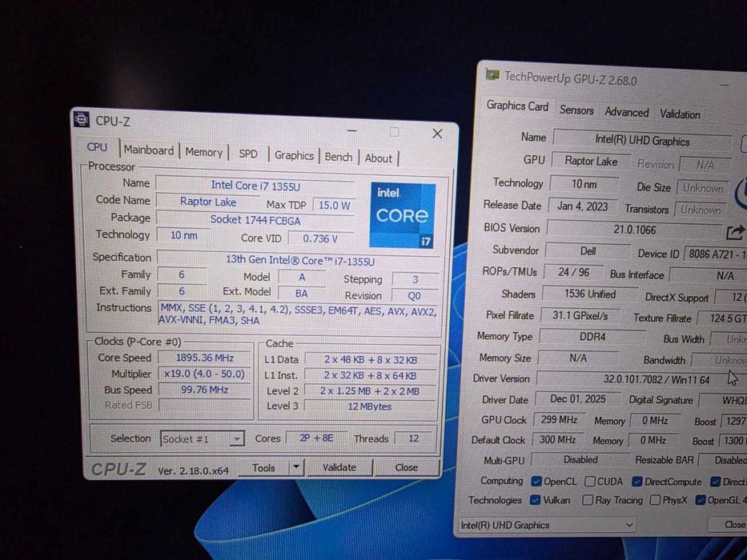Viewport: 747px width, 560px height.
Task: Click the Intel Core i7 logo badge
Action: (403, 215)
